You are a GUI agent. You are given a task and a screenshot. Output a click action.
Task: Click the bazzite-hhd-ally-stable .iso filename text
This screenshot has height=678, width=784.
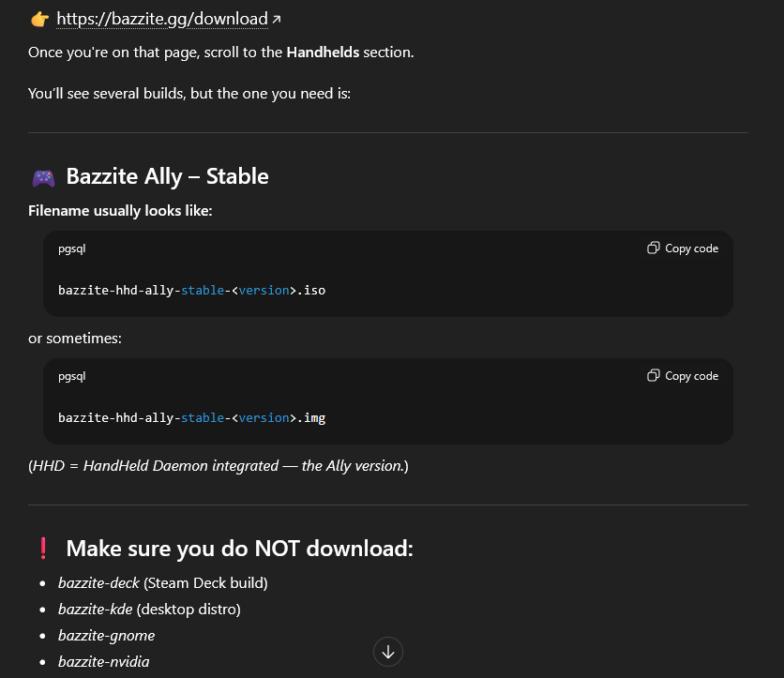[191, 291]
